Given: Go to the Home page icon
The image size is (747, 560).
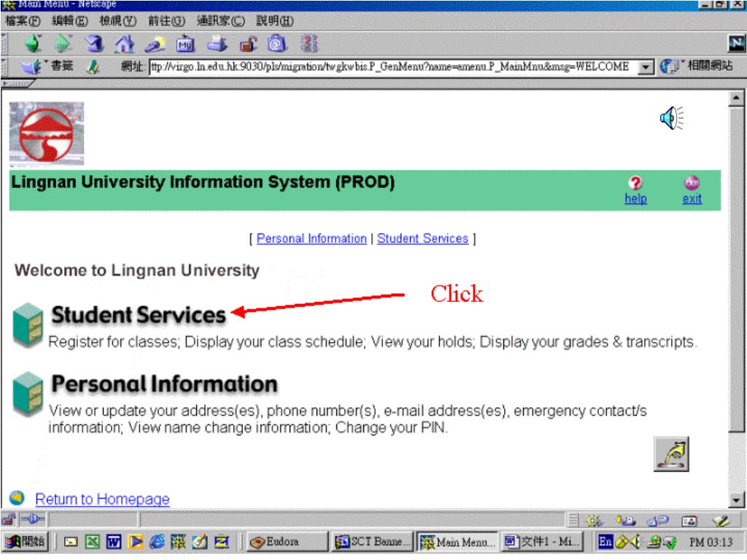Looking at the screenshot, I should coord(124,44).
